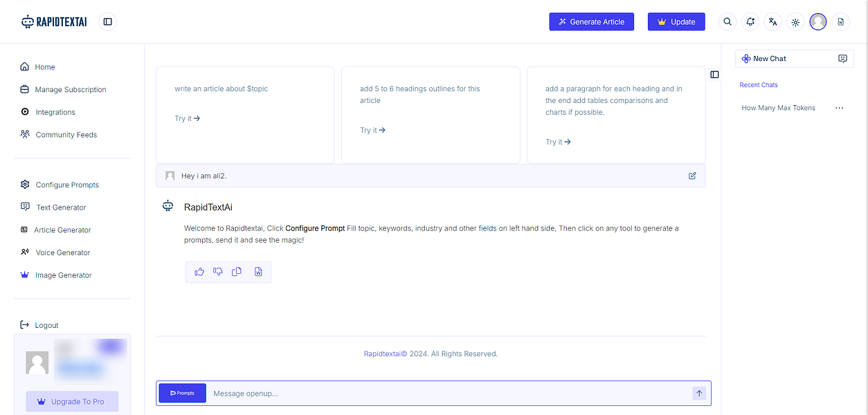Toggle the right chat panel
The width and height of the screenshot is (868, 415).
click(x=714, y=75)
